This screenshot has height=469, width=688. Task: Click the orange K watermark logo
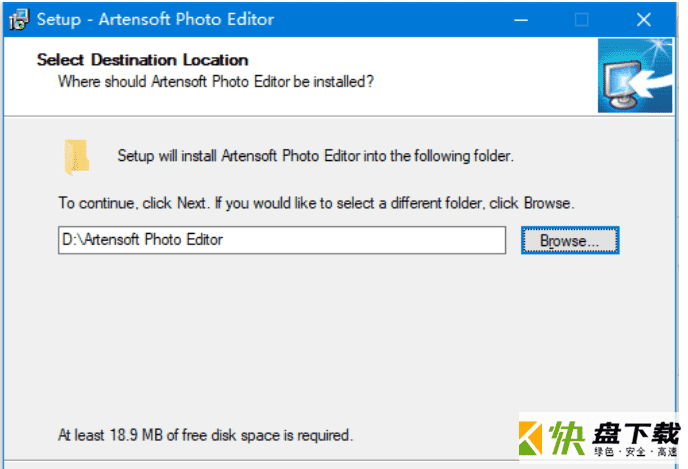click(530, 438)
